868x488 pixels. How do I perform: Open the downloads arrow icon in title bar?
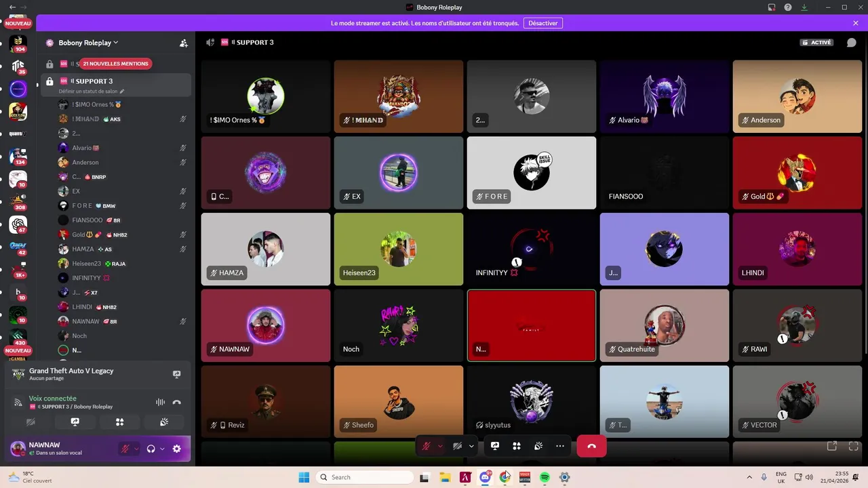(804, 7)
